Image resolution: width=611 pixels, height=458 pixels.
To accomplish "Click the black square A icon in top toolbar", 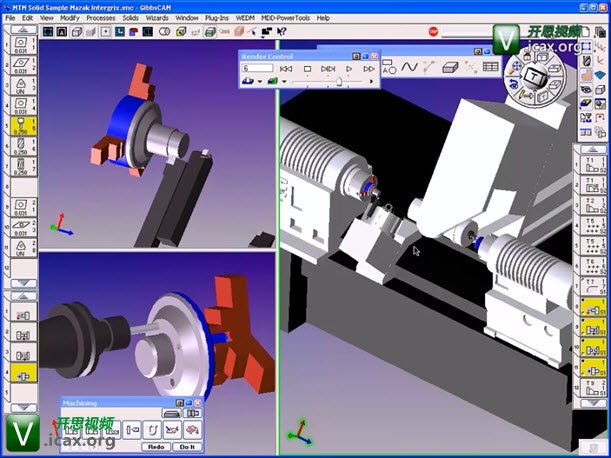I will point(62,32).
